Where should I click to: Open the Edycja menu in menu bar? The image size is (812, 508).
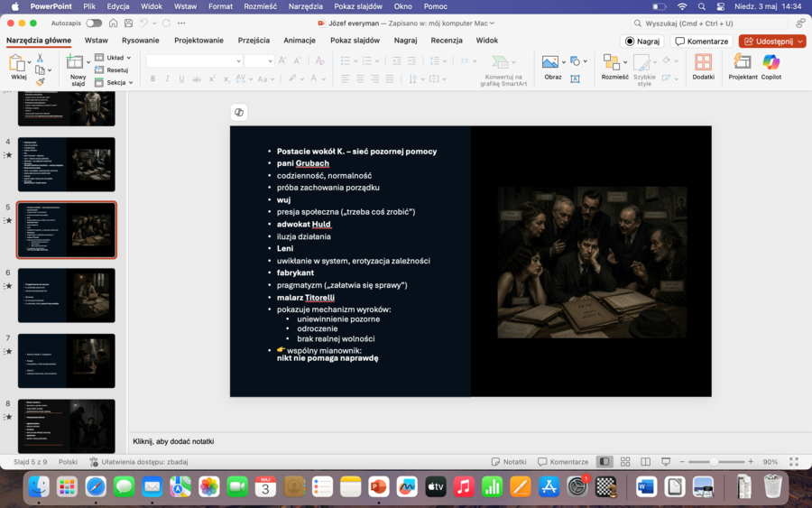pos(118,6)
